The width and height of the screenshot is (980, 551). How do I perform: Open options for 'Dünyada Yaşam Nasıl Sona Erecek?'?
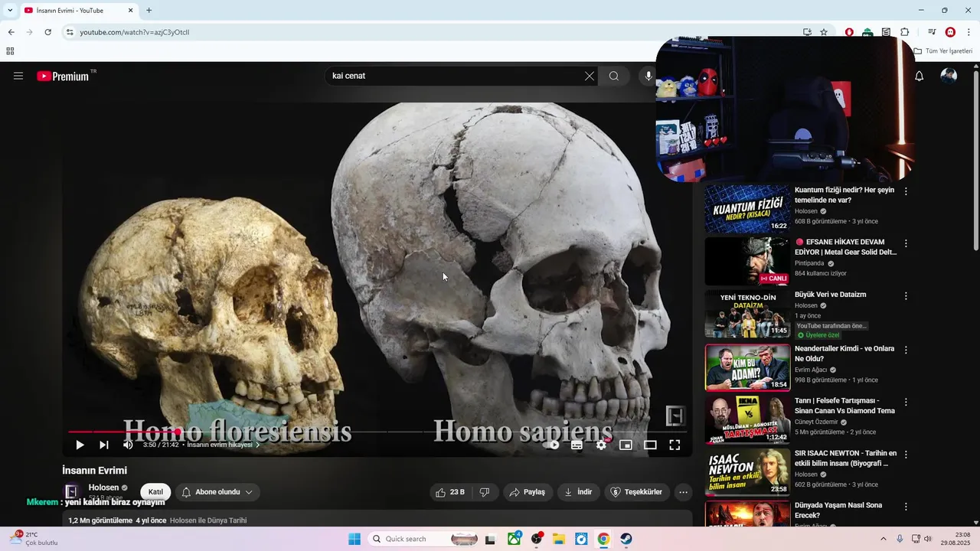click(906, 507)
